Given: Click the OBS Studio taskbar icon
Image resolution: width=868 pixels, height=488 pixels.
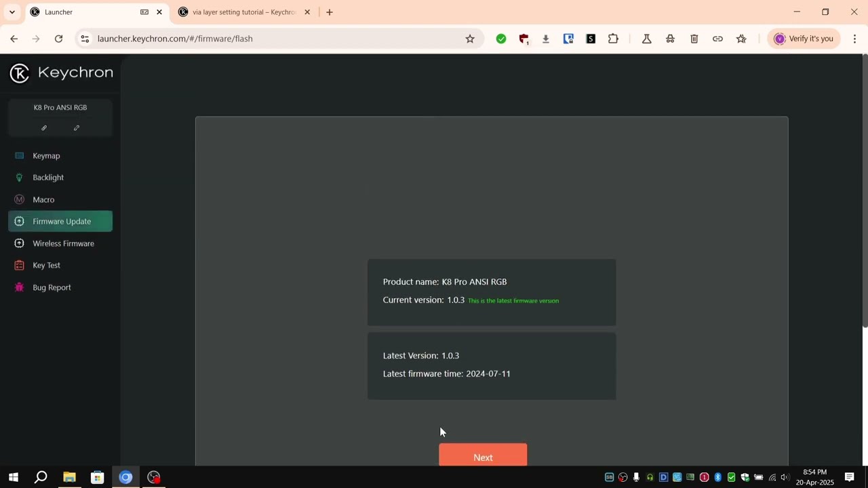Looking at the screenshot, I should pyautogui.click(x=154, y=477).
